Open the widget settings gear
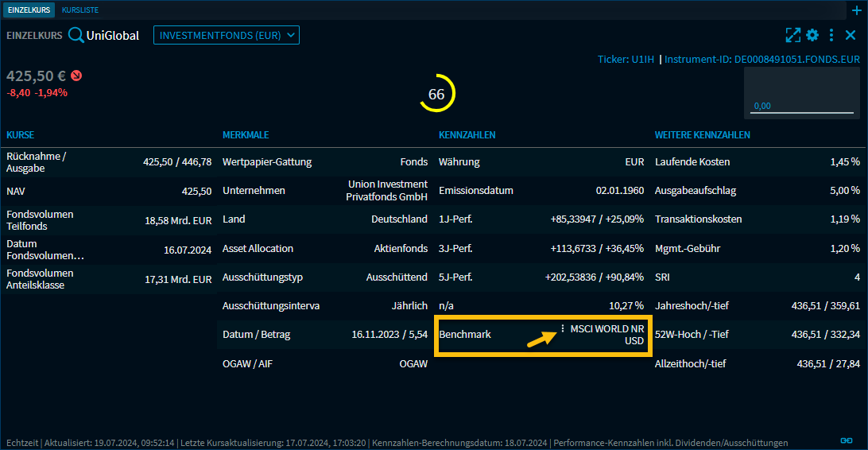Image resolution: width=868 pixels, height=450 pixels. (812, 35)
